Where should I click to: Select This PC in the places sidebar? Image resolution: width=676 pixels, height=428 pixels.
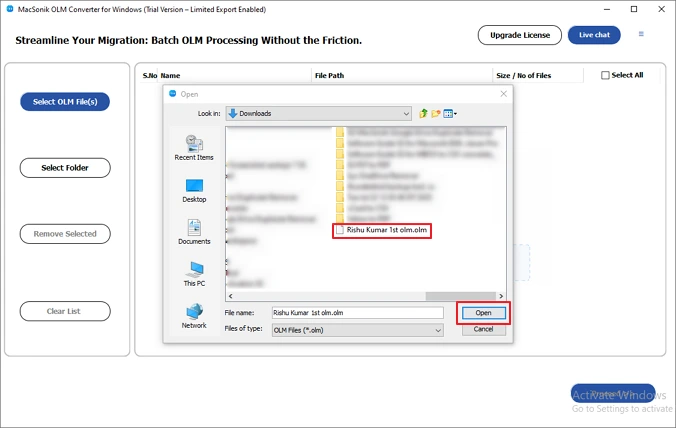pos(194,274)
